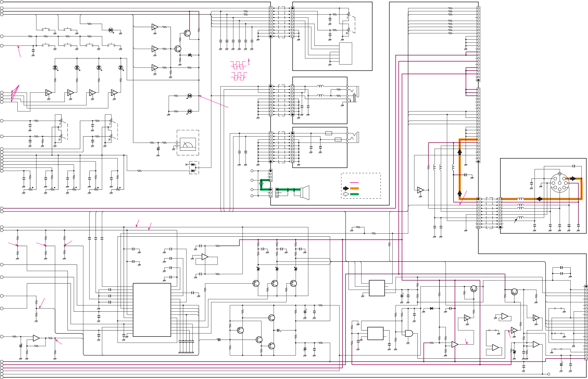Click the AND gate logic symbol
Image resolution: width=588 pixels, height=379 pixels.
409,333
